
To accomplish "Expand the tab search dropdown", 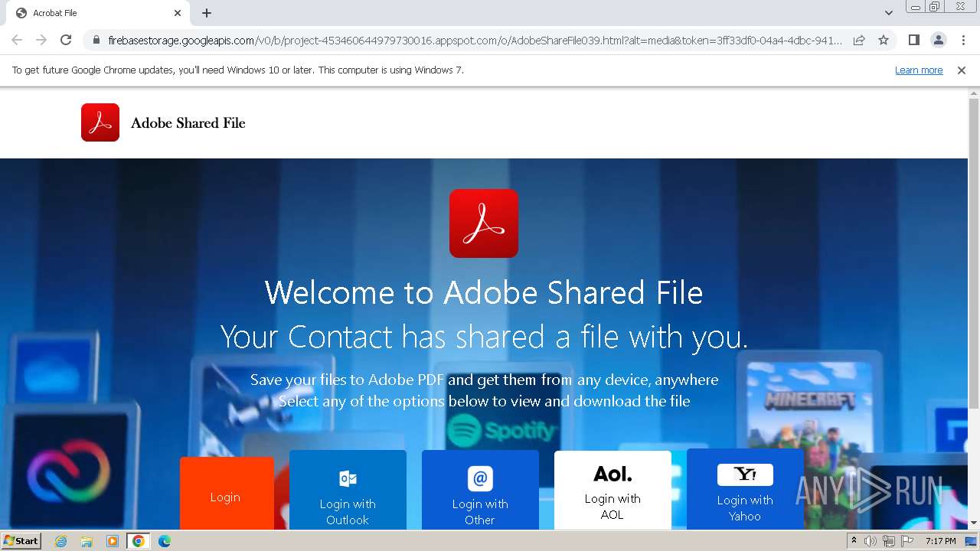I will click(889, 13).
